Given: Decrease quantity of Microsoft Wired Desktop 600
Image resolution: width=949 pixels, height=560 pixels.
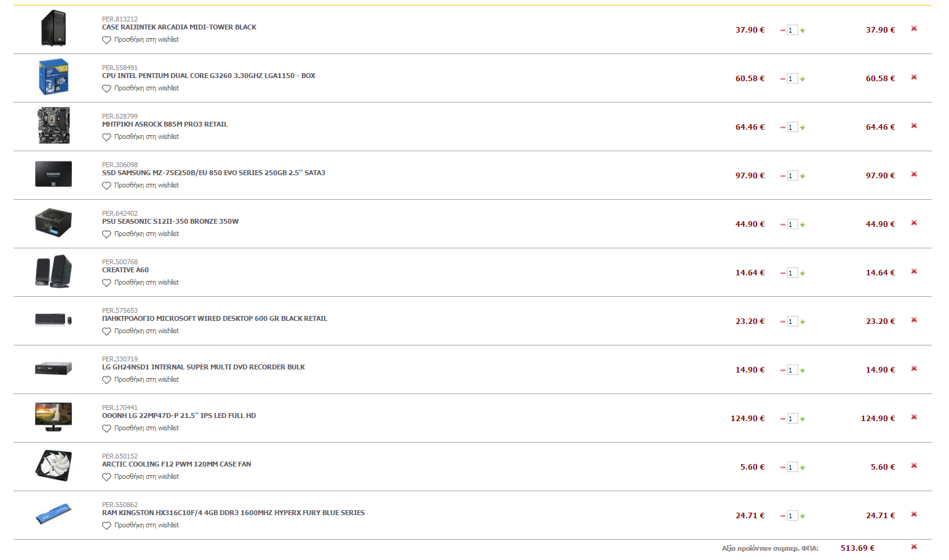Looking at the screenshot, I should pyautogui.click(x=783, y=321).
